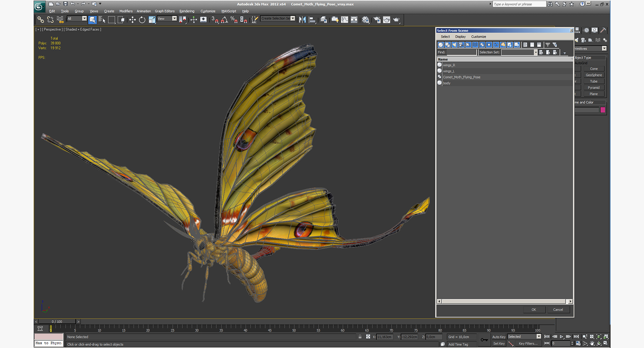The height and width of the screenshot is (348, 644).
Task: Activate Select and Rotate tool
Action: click(142, 20)
